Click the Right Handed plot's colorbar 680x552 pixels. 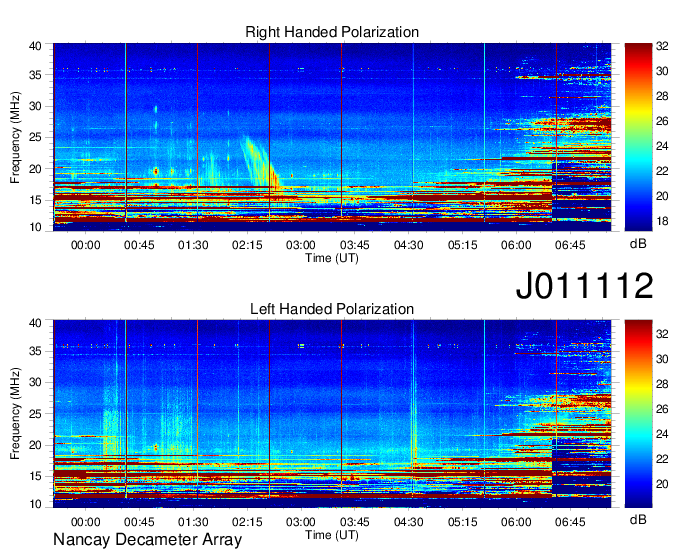638,137
